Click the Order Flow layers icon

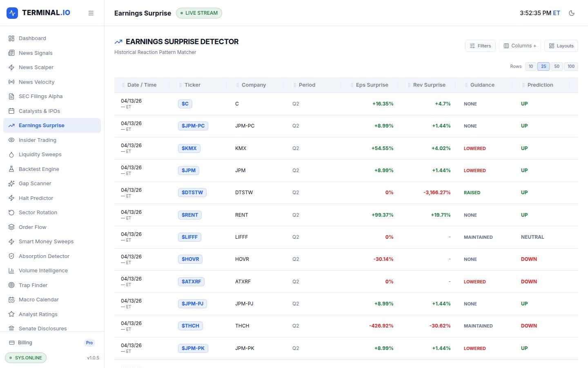11,227
